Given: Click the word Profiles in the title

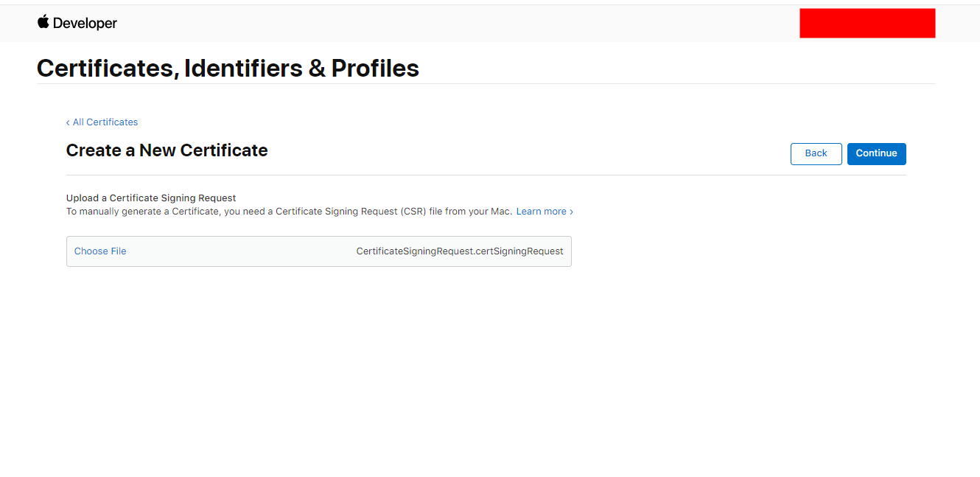Looking at the screenshot, I should coord(375,68).
